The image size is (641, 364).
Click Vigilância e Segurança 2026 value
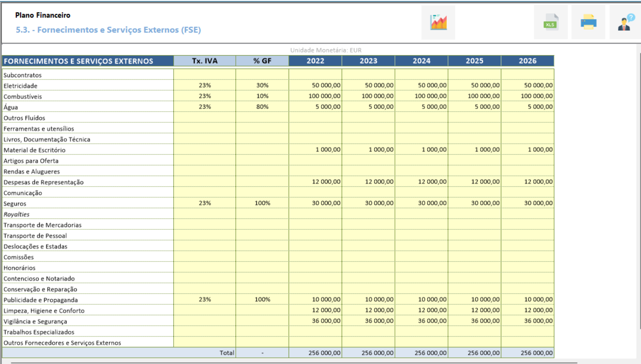(x=528, y=321)
